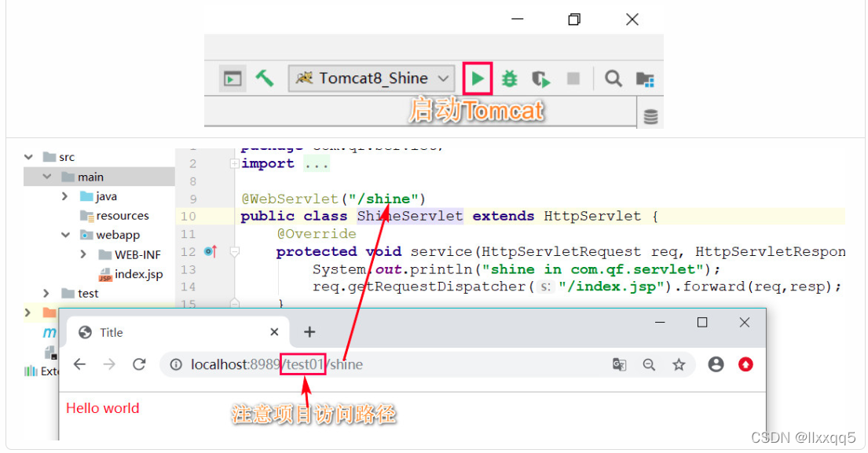Close the Title browser tab
Viewport: 868px width, 453px height.
[x=274, y=332]
